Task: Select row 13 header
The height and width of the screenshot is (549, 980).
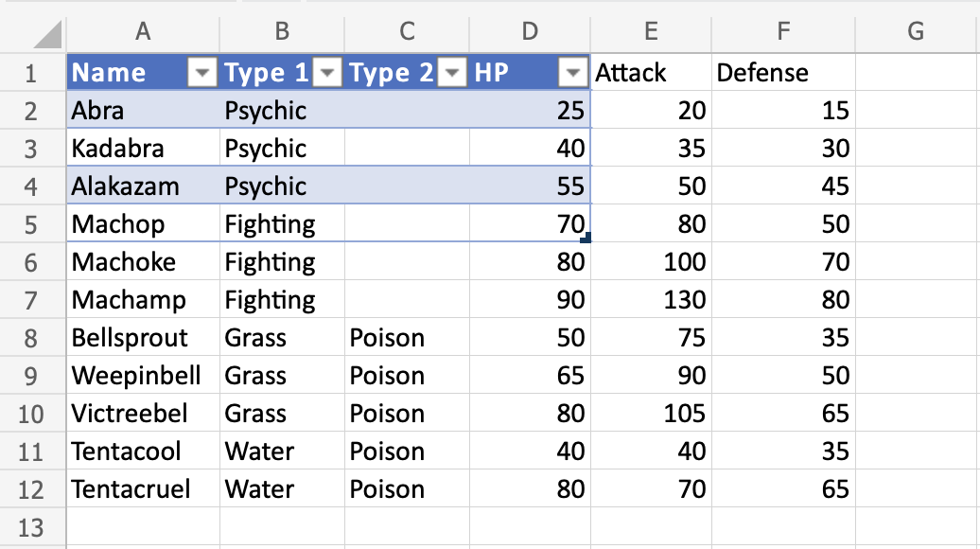Action: tap(32, 527)
